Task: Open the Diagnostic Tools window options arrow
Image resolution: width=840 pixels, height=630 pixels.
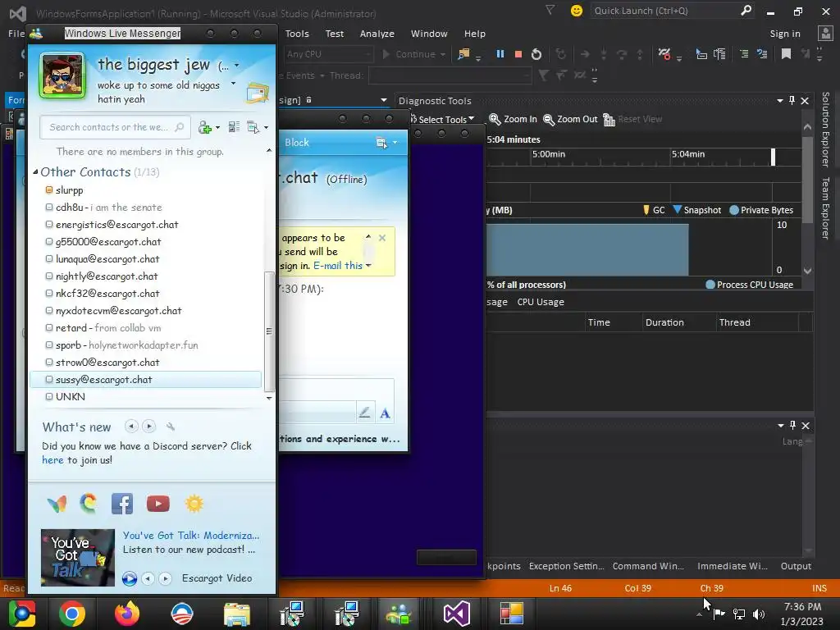Action: click(x=780, y=100)
